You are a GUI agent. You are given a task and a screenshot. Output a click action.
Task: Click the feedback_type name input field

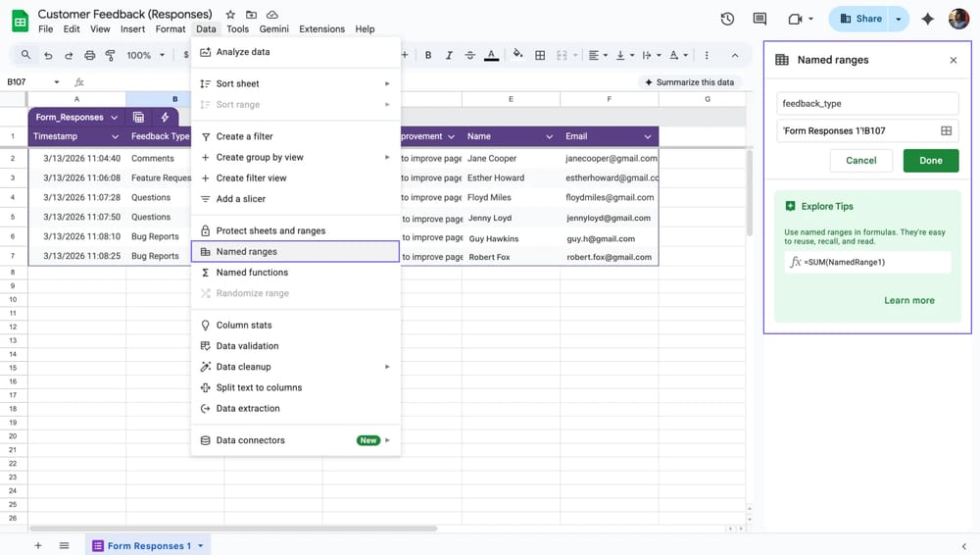click(x=867, y=103)
